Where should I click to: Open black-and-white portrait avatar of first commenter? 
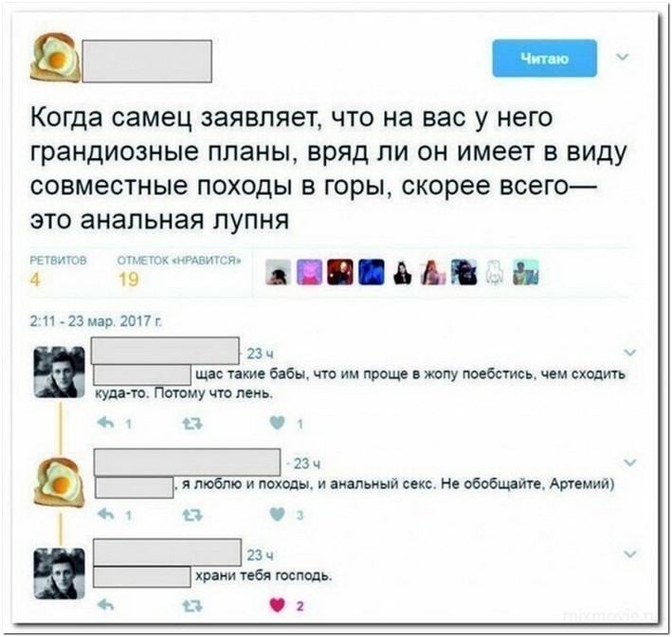tap(59, 373)
